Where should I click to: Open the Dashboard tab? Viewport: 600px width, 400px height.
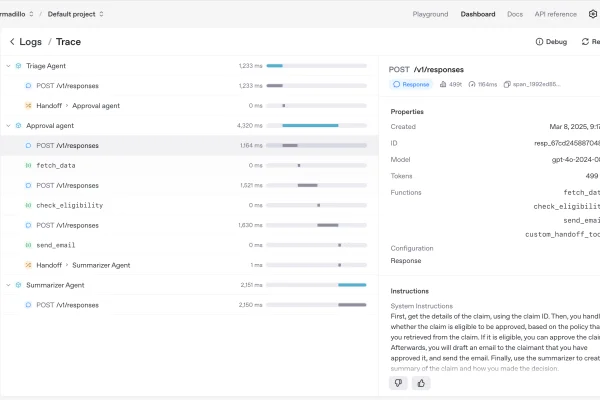pos(478,14)
